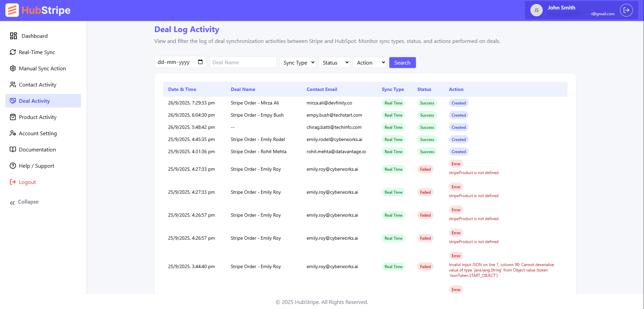The height and width of the screenshot is (309, 644).
Task: Open the Status filter dropdown
Action: coord(334,63)
